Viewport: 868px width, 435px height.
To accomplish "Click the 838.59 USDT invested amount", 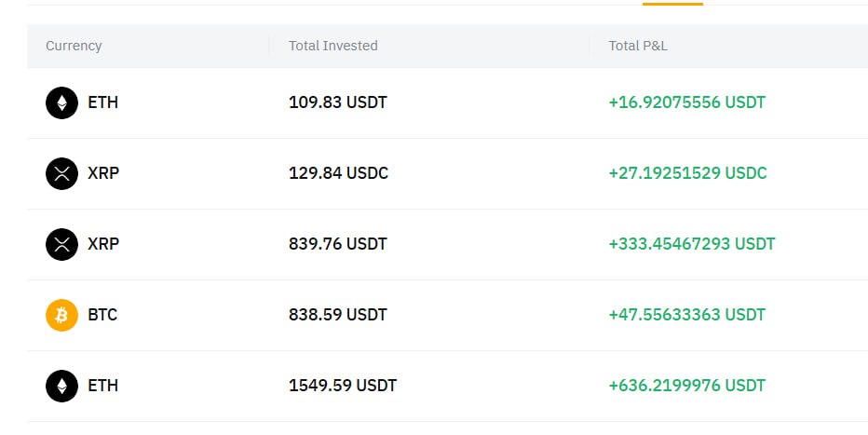I will pos(338,315).
